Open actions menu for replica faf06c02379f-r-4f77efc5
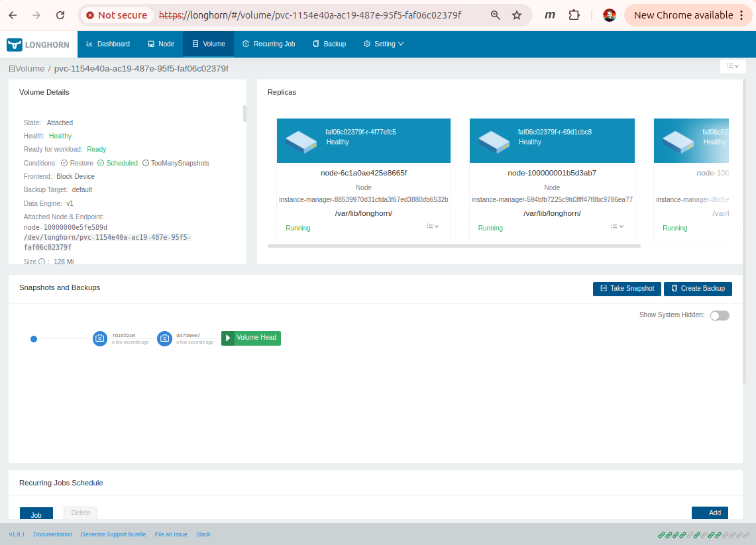Viewport: 756px width, 545px height. (433, 226)
